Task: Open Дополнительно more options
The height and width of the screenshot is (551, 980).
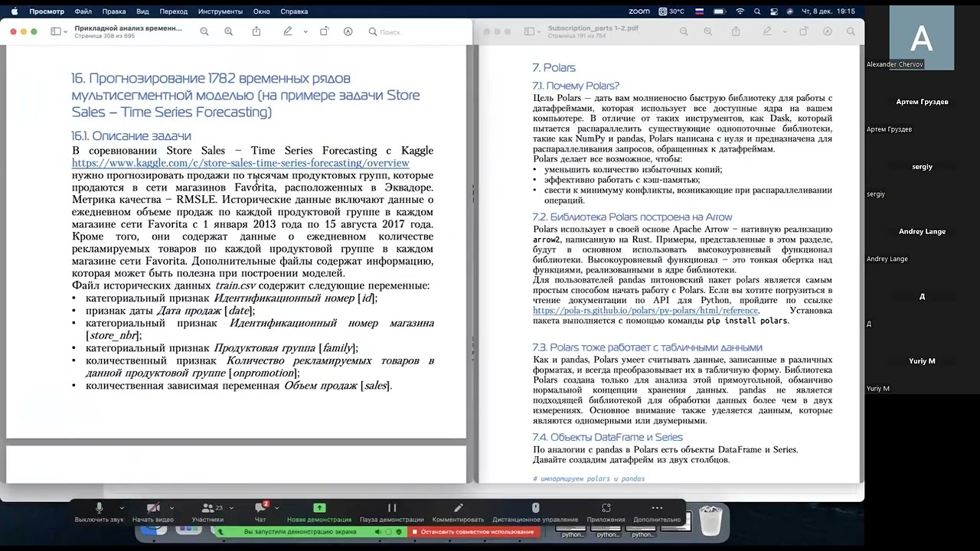Action: pos(657,513)
